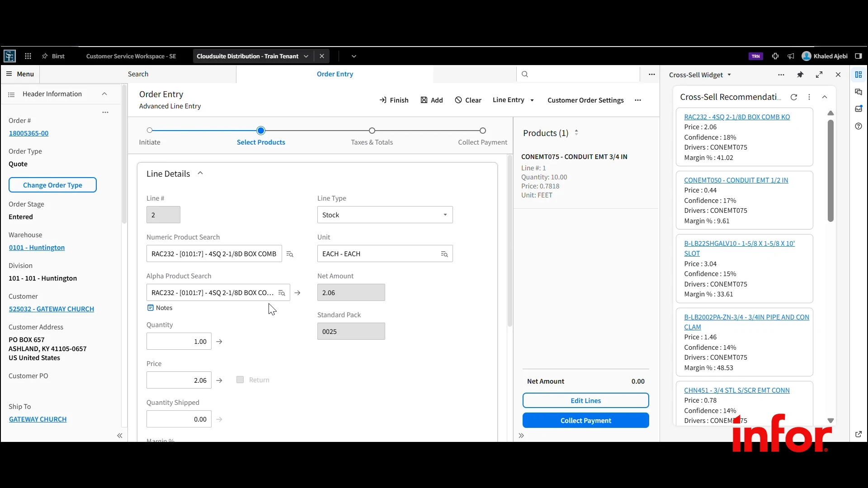Open the Line Type Stock dropdown
This screenshot has height=488, width=868.
[385, 215]
